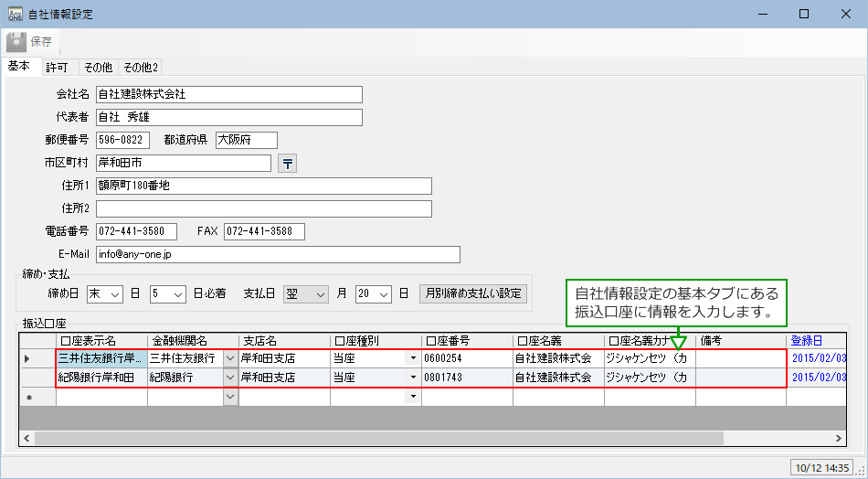Open 口座種別 dropdown for 紀陽銀行 row
Image resolution: width=868 pixels, height=479 pixels.
point(412,378)
